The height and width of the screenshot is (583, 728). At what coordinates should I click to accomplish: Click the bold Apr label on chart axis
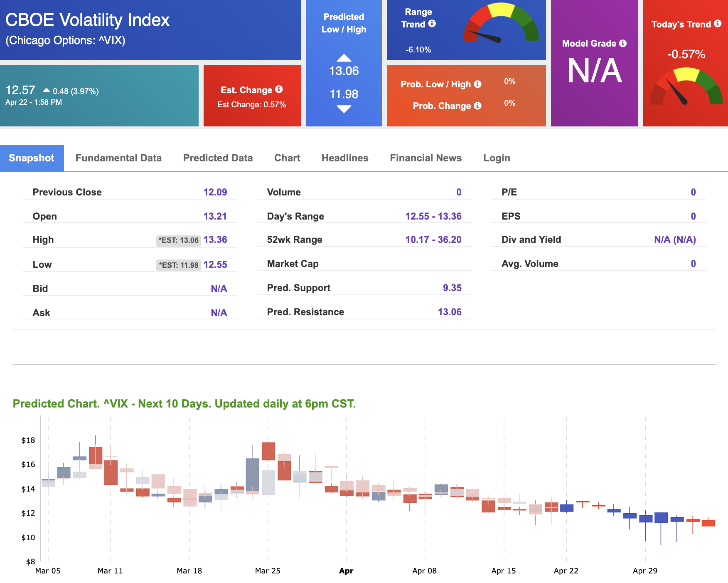pos(346,571)
